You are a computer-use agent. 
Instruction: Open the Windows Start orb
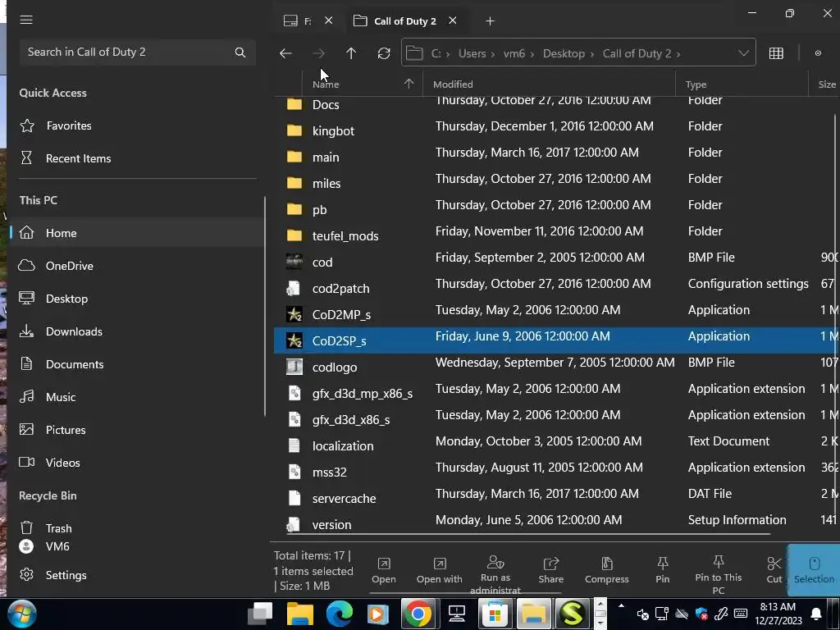21,614
